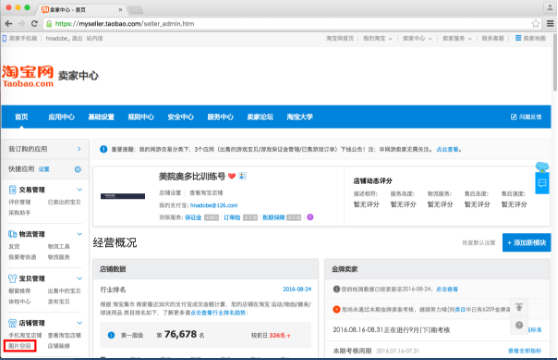Expand 我订购的应用 arrow

79,149
